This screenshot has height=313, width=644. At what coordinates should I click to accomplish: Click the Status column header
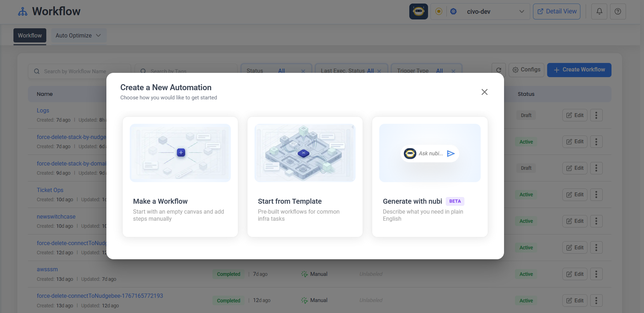coord(526,94)
